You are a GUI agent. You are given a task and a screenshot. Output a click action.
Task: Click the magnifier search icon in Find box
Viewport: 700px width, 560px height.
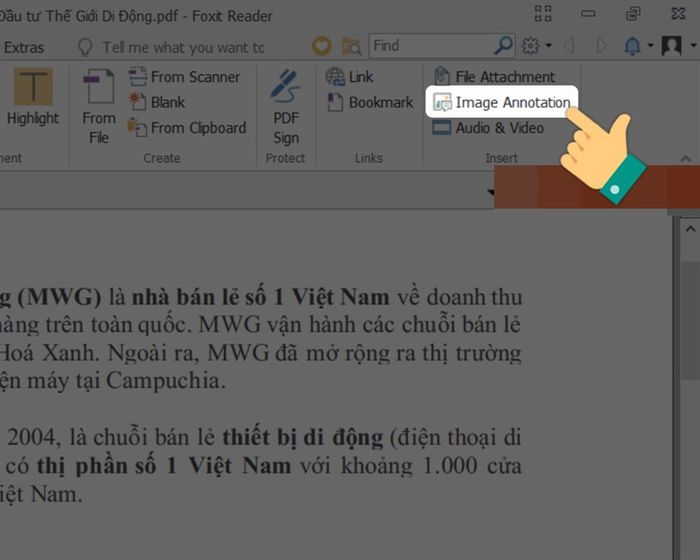504,45
